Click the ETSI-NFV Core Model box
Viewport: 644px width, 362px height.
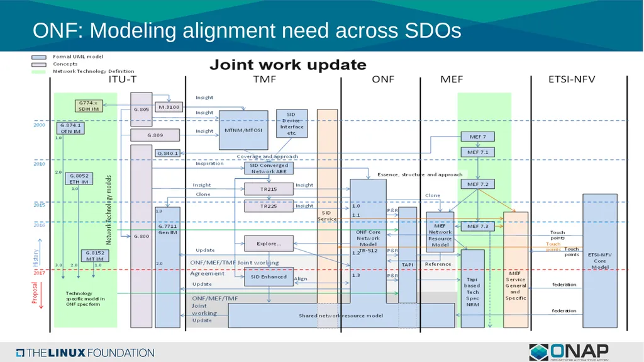pos(599,261)
